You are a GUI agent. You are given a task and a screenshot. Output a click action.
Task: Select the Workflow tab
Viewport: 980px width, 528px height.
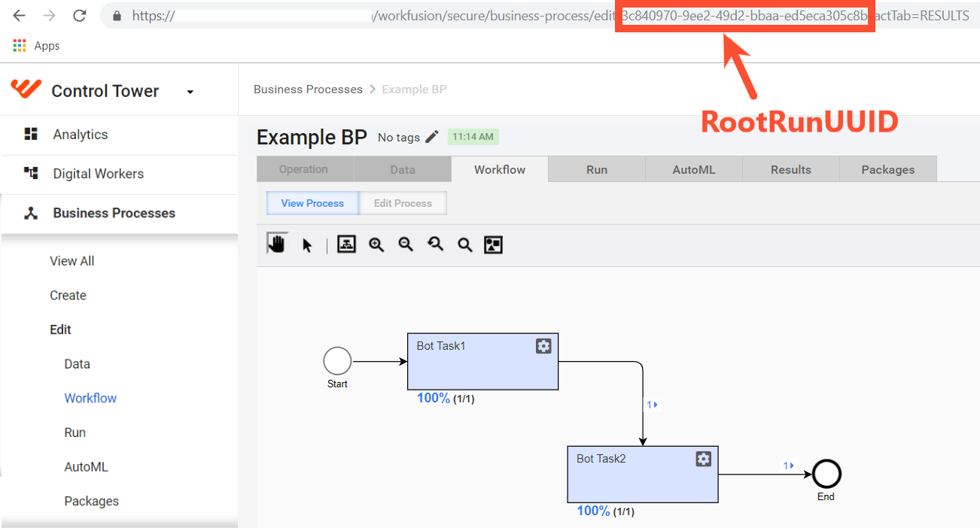[x=500, y=169]
